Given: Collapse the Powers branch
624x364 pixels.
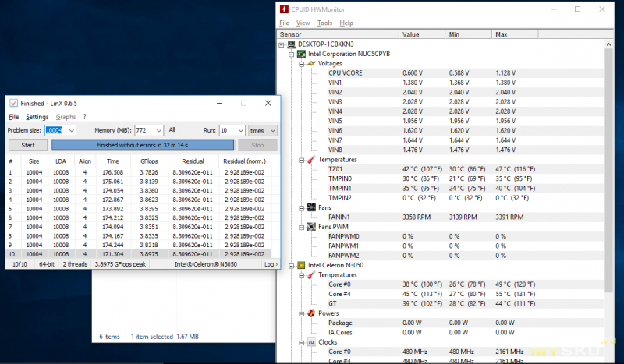Looking at the screenshot, I should 302,313.
